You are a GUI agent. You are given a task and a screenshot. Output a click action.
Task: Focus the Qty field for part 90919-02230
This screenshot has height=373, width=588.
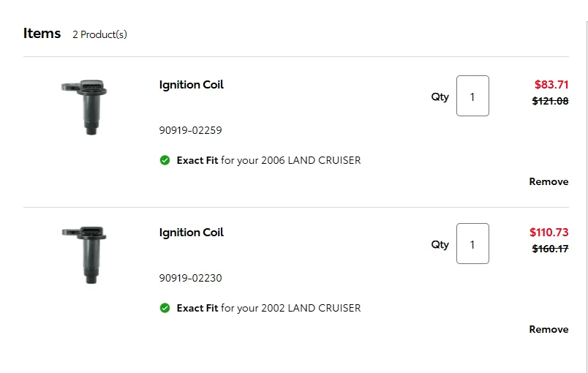(472, 244)
